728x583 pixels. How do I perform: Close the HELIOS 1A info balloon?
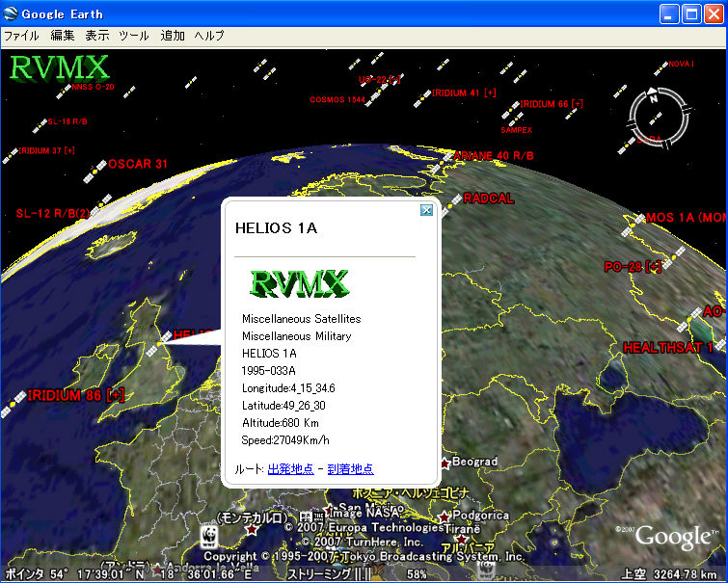tap(426, 211)
